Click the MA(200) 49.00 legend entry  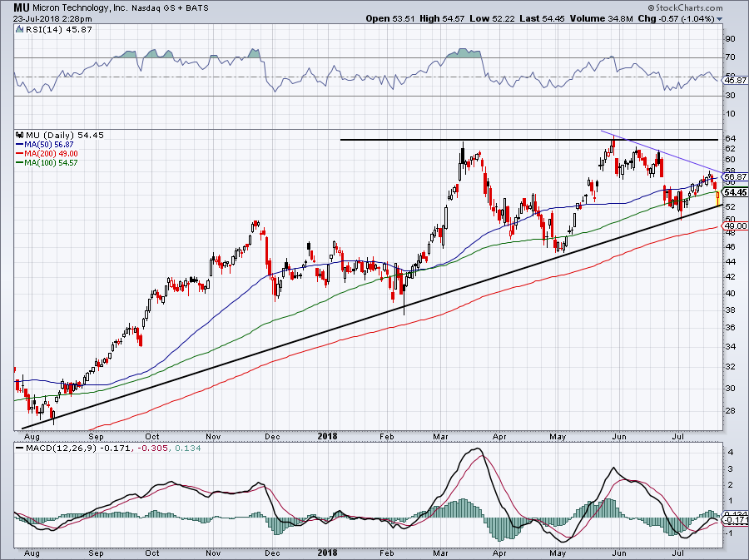[x=51, y=154]
